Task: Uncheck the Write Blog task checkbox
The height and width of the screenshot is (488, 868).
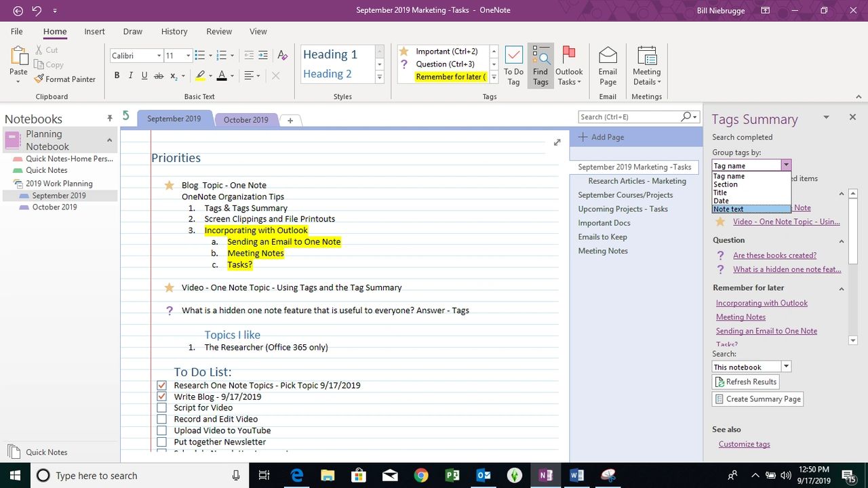Action: [x=161, y=396]
